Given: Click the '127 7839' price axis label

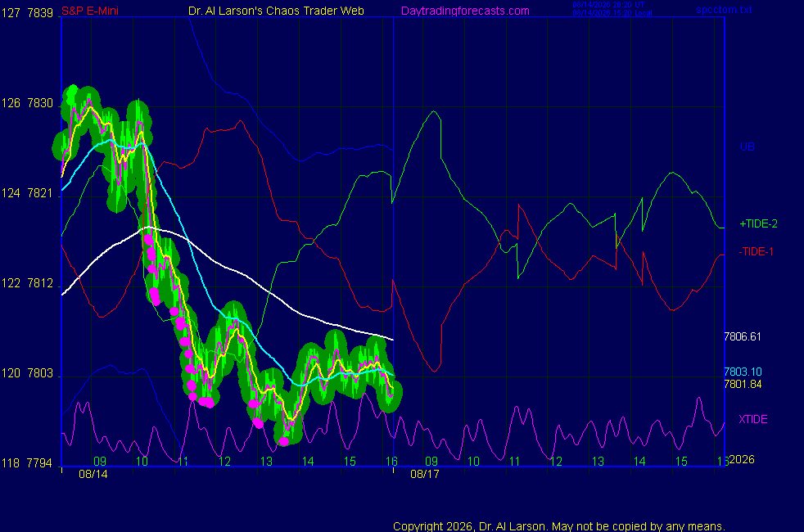Looking at the screenshot, I should (x=27, y=13).
